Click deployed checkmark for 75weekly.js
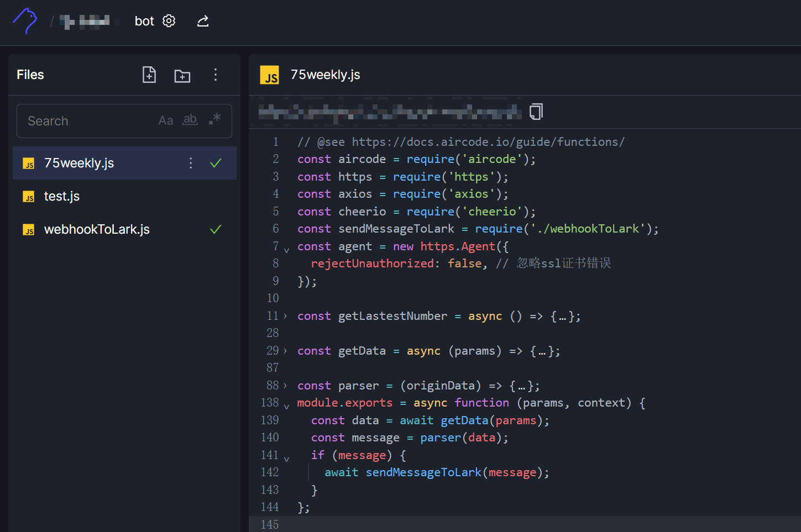The image size is (801, 532). (216, 163)
